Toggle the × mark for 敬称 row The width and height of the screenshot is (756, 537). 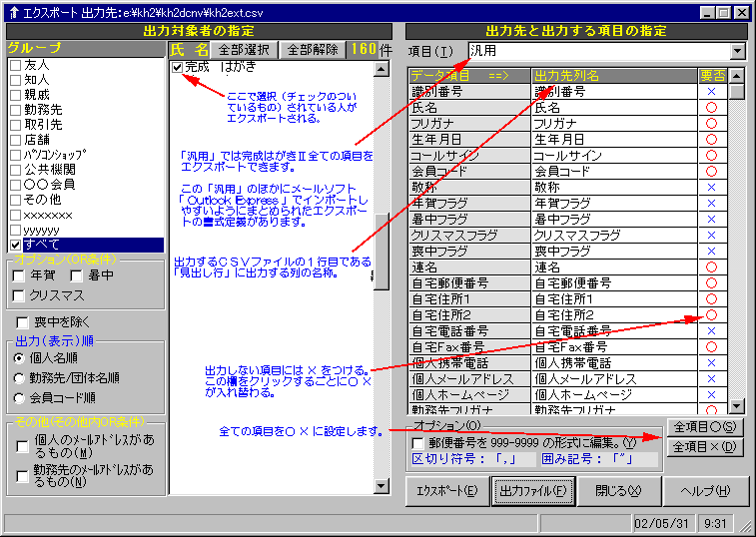[711, 187]
